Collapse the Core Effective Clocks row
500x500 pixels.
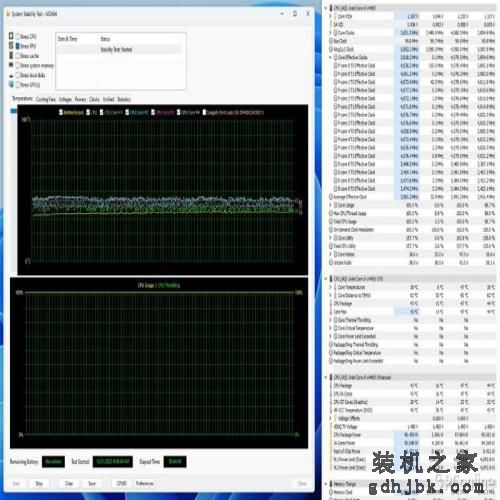click(x=330, y=57)
